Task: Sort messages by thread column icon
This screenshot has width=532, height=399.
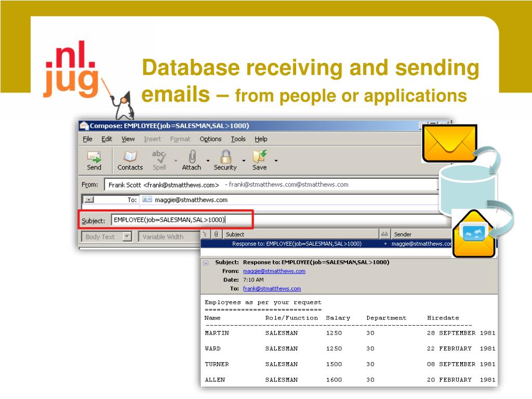Action: point(206,234)
